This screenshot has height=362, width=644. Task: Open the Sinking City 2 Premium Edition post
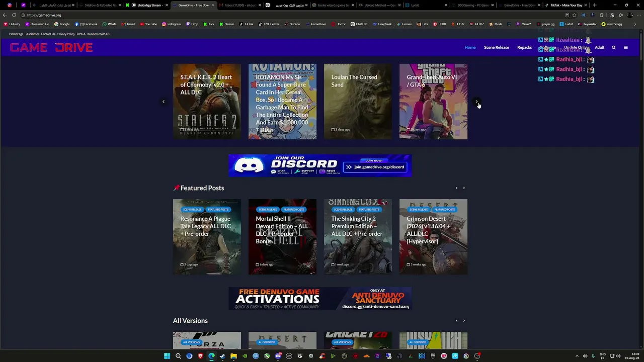(x=358, y=237)
